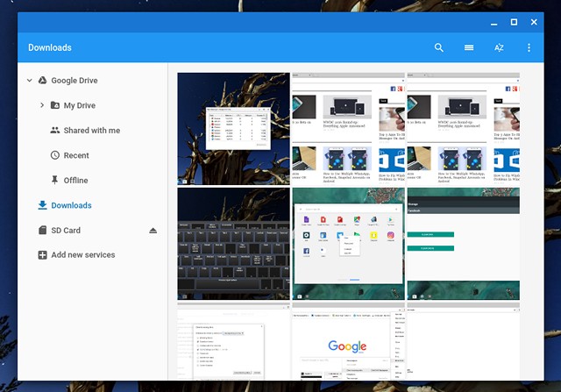
Task: Select the green buttons storage screenshot thumbnail
Action: coord(464,244)
